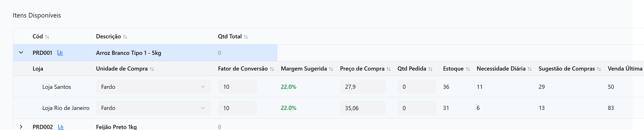Sort by Descrição column sort icon

click(125, 37)
